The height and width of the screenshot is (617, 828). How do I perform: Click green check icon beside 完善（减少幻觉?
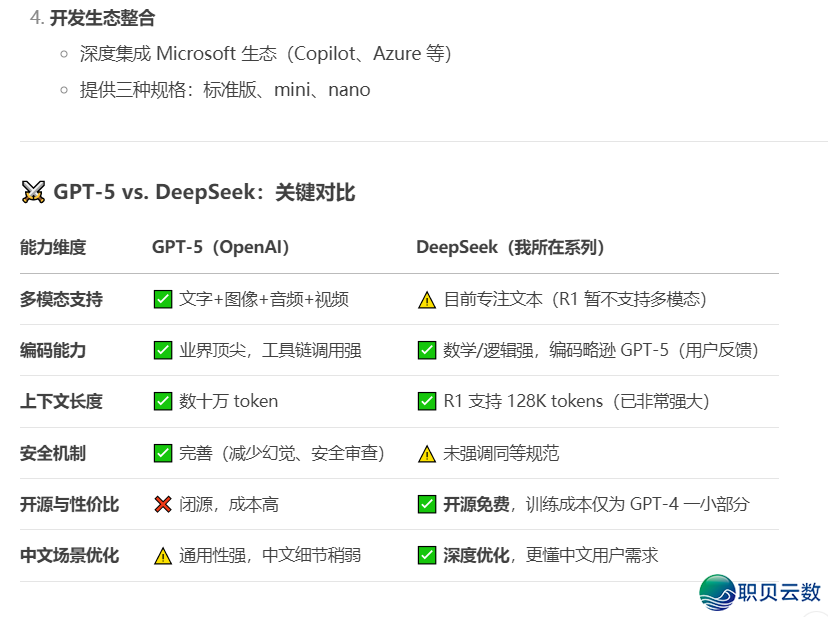(x=163, y=453)
